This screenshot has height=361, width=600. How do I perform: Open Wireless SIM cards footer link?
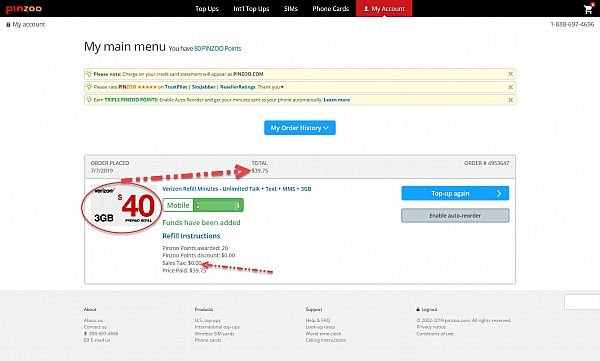click(x=214, y=333)
